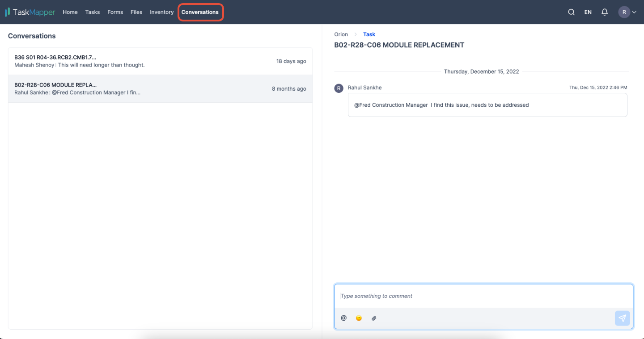Image resolution: width=644 pixels, height=339 pixels.
Task: Click the Orion breadcrumb
Action: pos(341,34)
